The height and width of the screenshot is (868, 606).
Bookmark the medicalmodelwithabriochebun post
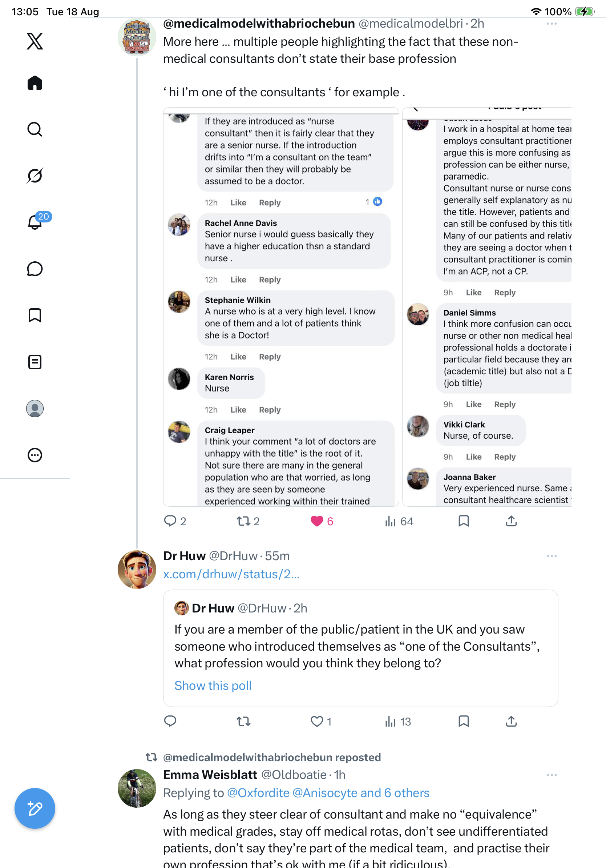click(464, 521)
